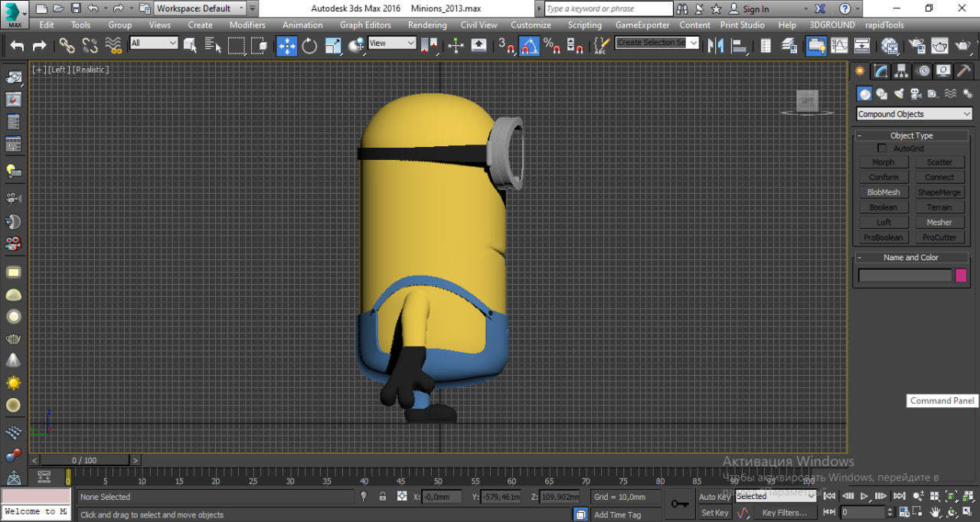Toggle the Percent Snap button
The width and height of the screenshot is (980, 522).
click(551, 46)
